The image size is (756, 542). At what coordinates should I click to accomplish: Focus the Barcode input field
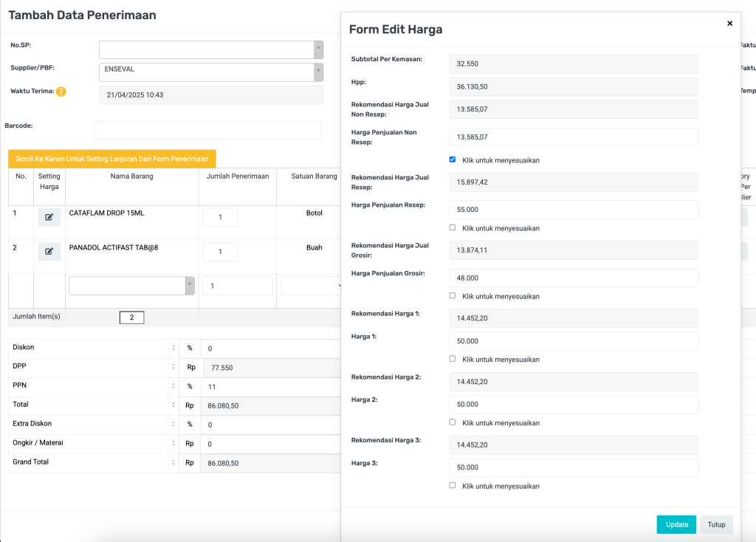pyautogui.click(x=207, y=130)
